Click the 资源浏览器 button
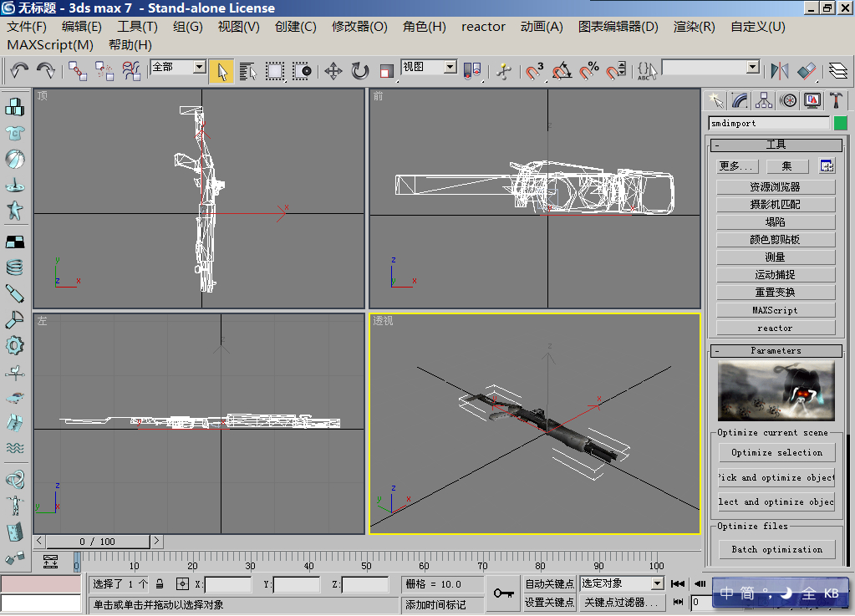This screenshot has height=616, width=855. pyautogui.click(x=775, y=187)
